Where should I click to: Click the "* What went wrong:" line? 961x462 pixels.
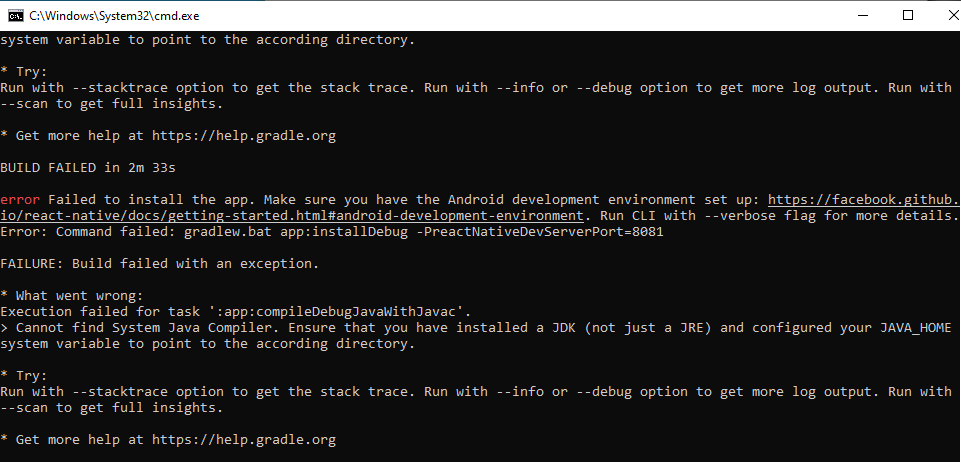click(x=72, y=295)
